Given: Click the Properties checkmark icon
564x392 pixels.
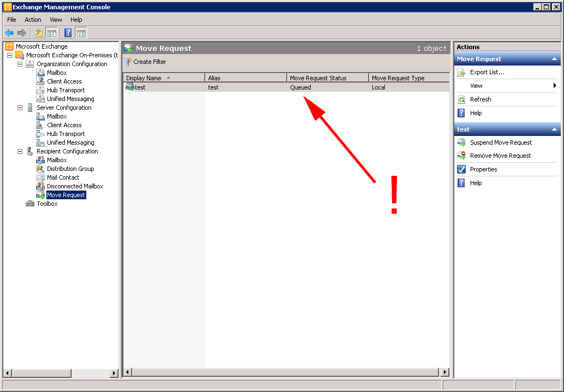Looking at the screenshot, I should pyautogui.click(x=461, y=169).
